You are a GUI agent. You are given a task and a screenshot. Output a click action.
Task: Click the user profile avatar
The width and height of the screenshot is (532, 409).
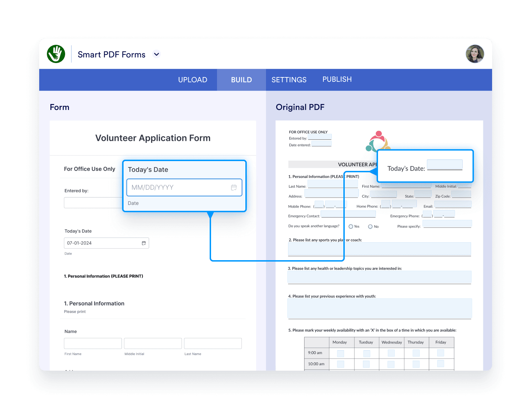click(x=475, y=54)
